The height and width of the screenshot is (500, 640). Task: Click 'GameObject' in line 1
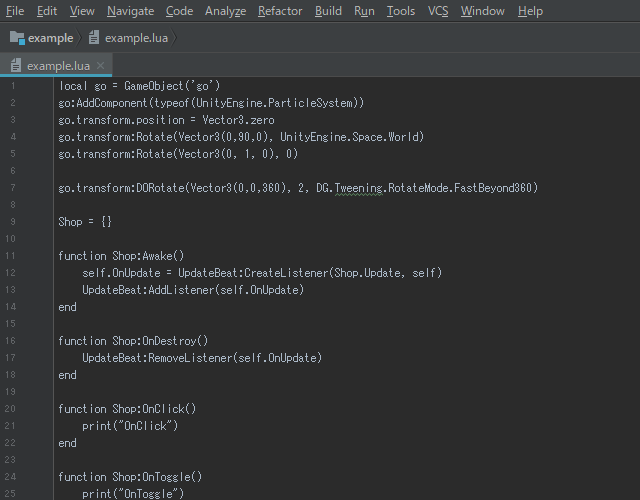coord(154,86)
